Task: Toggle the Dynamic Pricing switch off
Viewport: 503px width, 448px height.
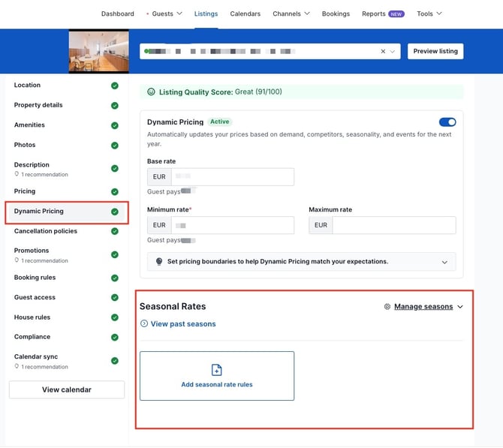Action: pyautogui.click(x=447, y=122)
